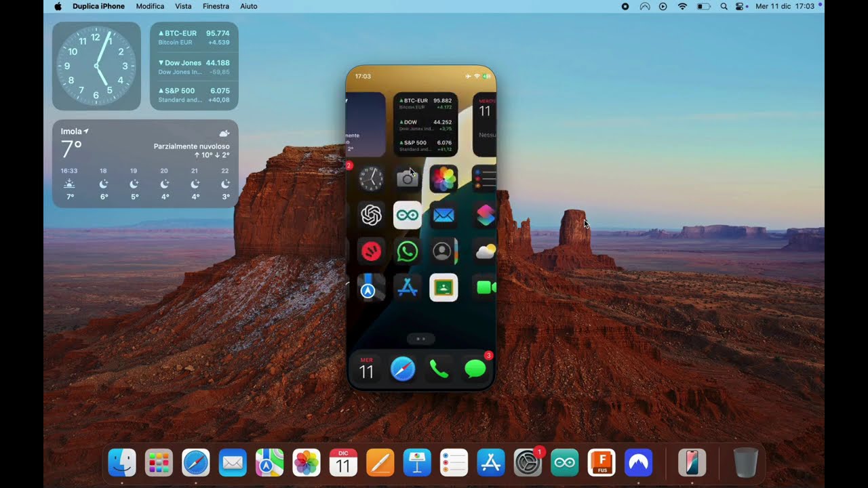
Task: Tap the iPhone home screen page dots
Action: point(420,338)
